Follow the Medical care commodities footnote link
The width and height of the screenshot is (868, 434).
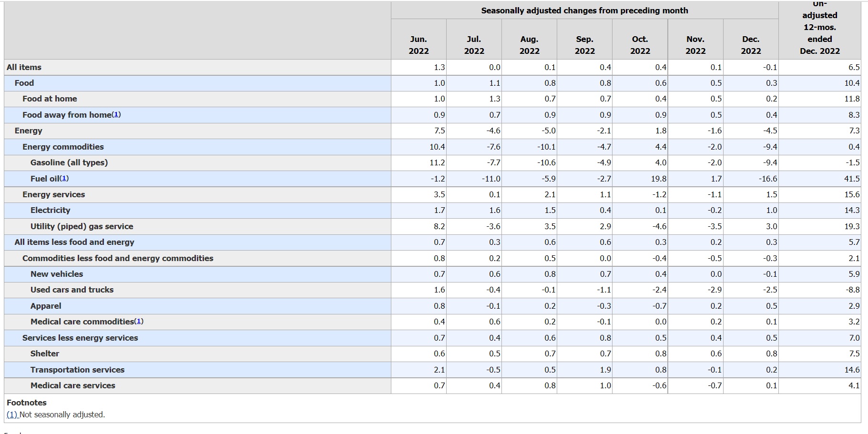(x=139, y=322)
